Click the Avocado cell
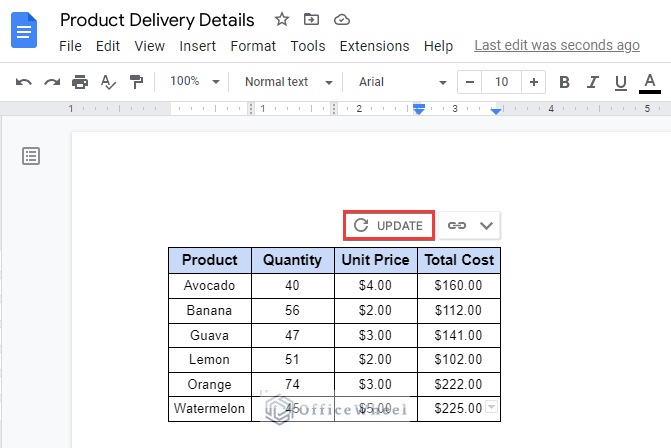 point(210,285)
